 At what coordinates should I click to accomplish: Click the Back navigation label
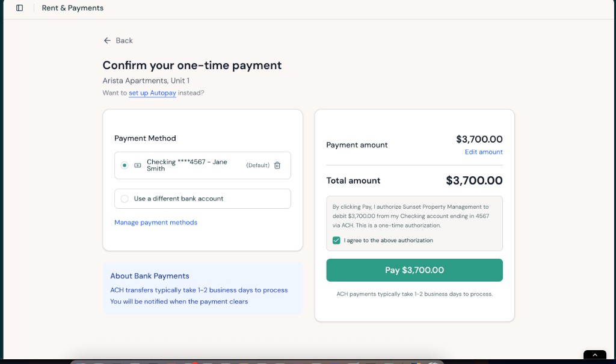pos(123,40)
